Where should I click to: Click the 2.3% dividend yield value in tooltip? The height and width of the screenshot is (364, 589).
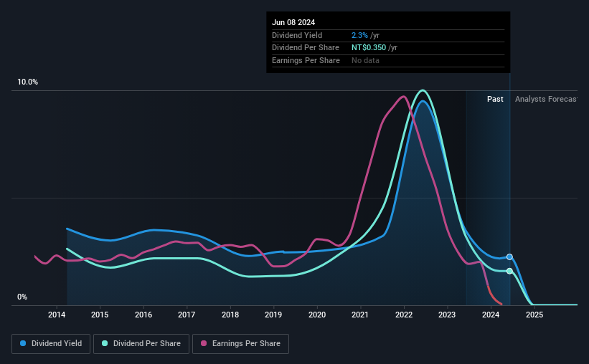[359, 35]
